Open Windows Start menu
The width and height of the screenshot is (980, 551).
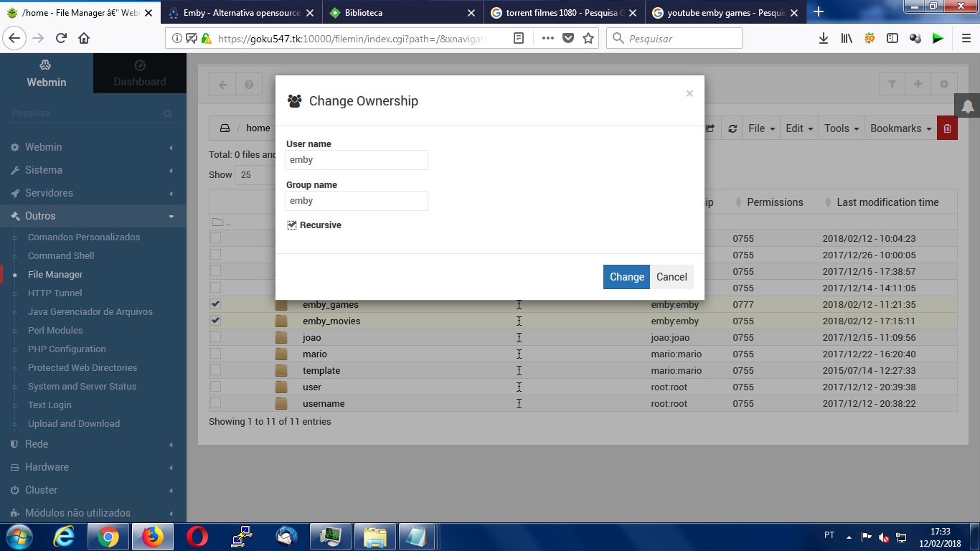pyautogui.click(x=18, y=537)
